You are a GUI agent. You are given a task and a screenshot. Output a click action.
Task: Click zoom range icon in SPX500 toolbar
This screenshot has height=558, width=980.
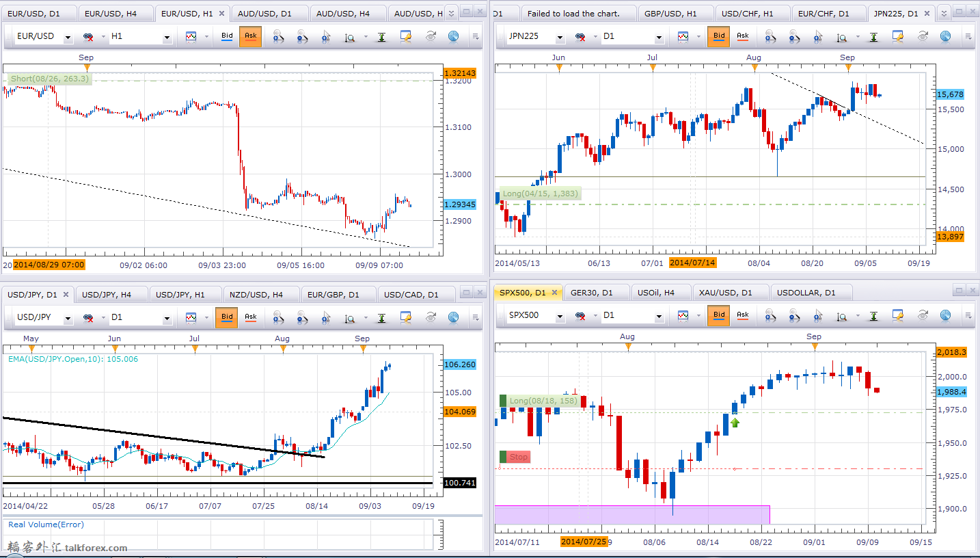point(842,316)
